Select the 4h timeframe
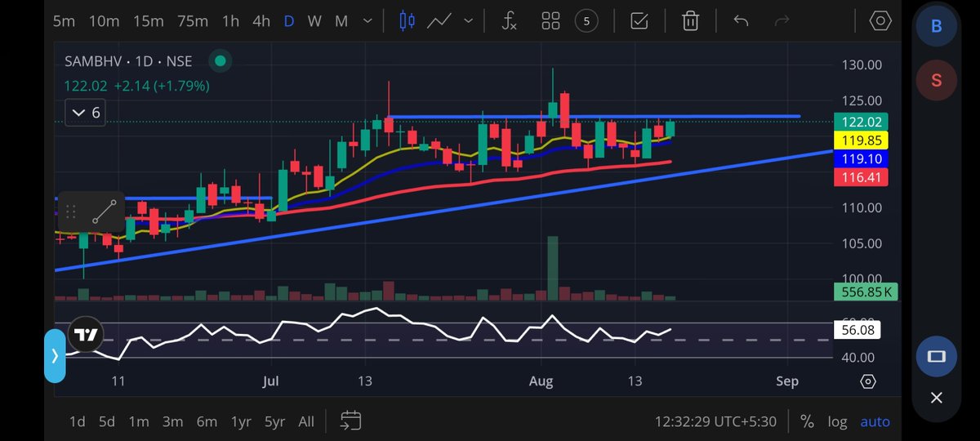The height and width of the screenshot is (441, 980). coord(261,21)
